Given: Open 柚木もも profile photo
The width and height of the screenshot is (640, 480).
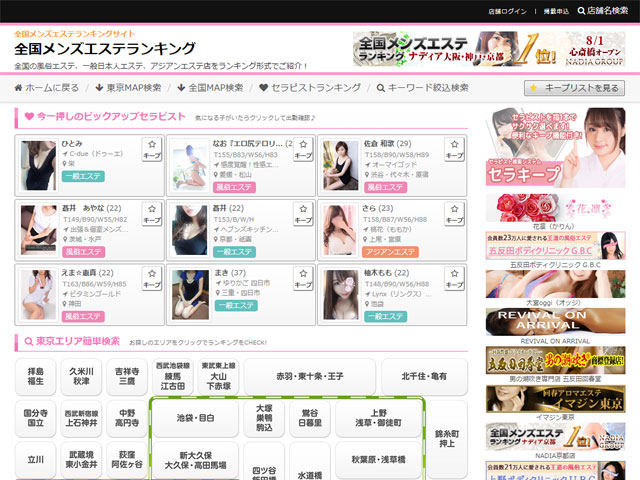Looking at the screenshot, I should pyautogui.click(x=341, y=294).
